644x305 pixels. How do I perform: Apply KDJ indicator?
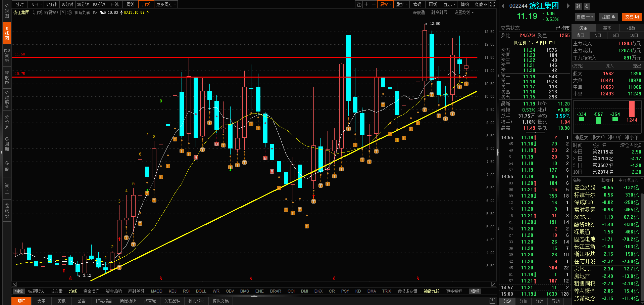(x=172, y=291)
